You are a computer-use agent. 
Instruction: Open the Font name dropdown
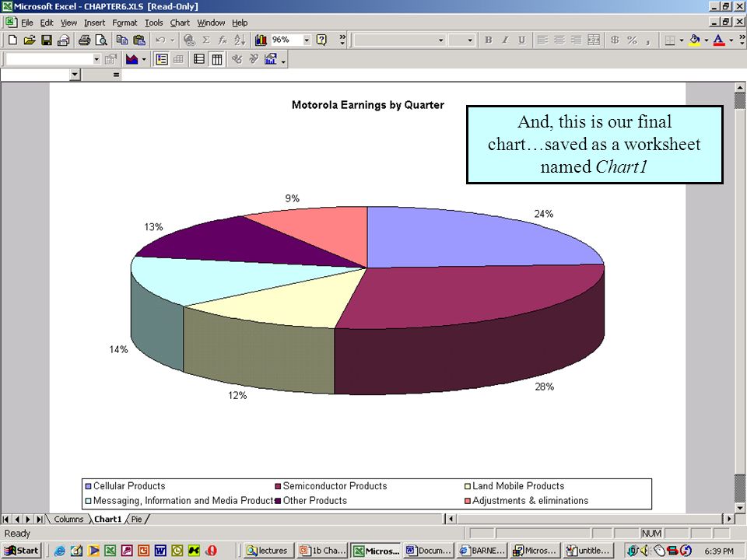tap(440, 40)
